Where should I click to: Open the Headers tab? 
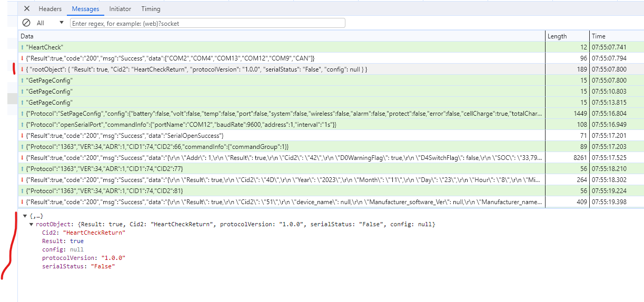point(50,9)
